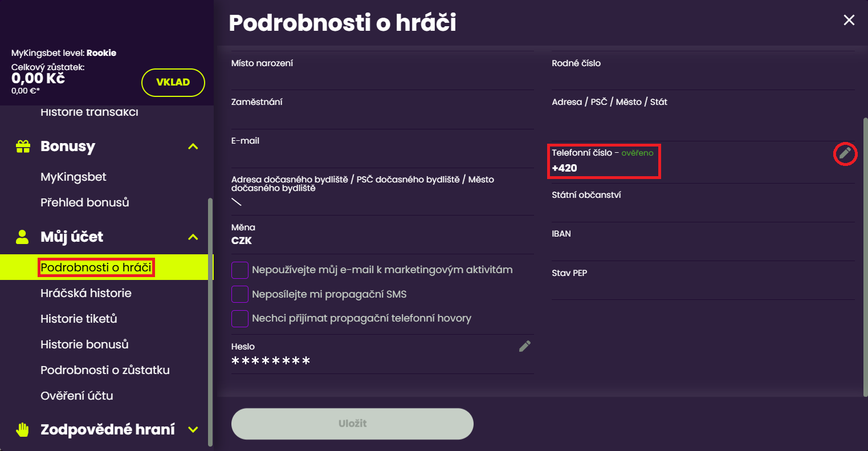
Task: Expand the Zodpovědné hraní section chevron
Action: pos(193,429)
